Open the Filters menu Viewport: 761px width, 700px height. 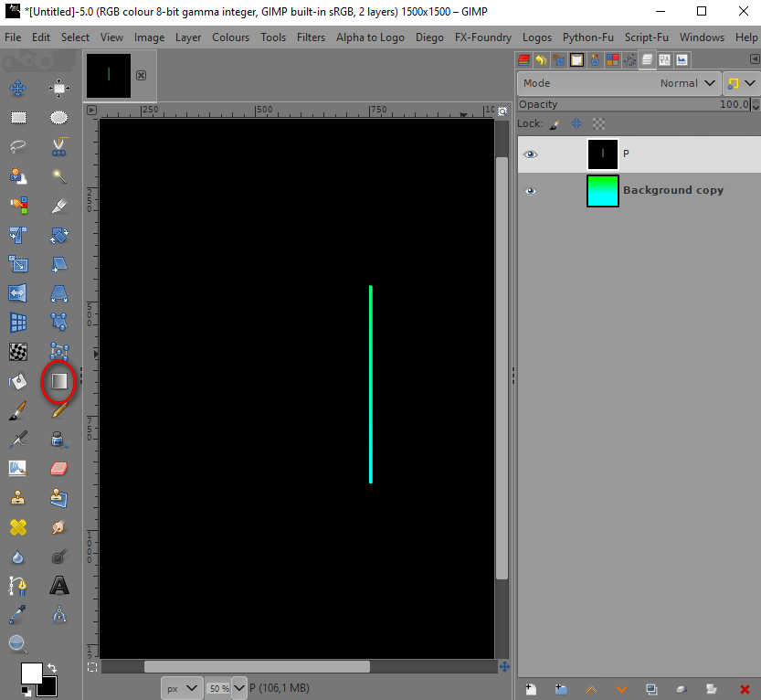tap(311, 37)
